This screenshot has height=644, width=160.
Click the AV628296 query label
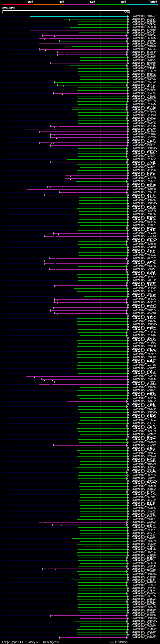click(9, 8)
